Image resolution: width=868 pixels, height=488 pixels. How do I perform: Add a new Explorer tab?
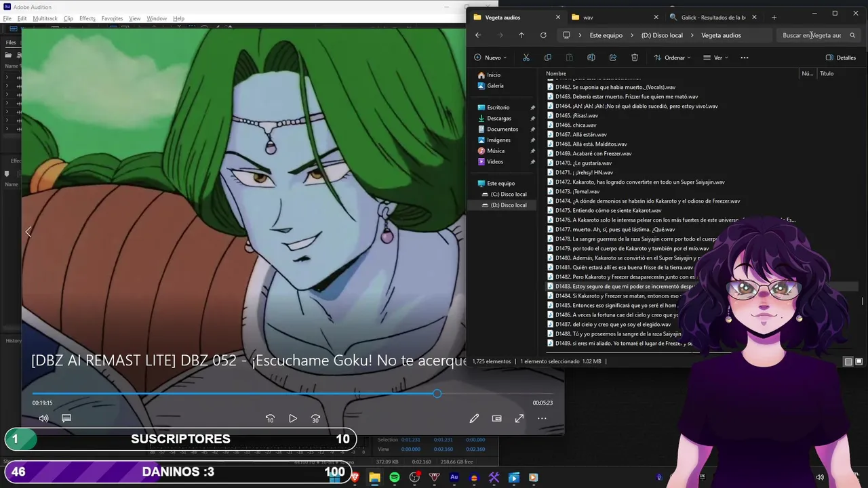coord(774,17)
